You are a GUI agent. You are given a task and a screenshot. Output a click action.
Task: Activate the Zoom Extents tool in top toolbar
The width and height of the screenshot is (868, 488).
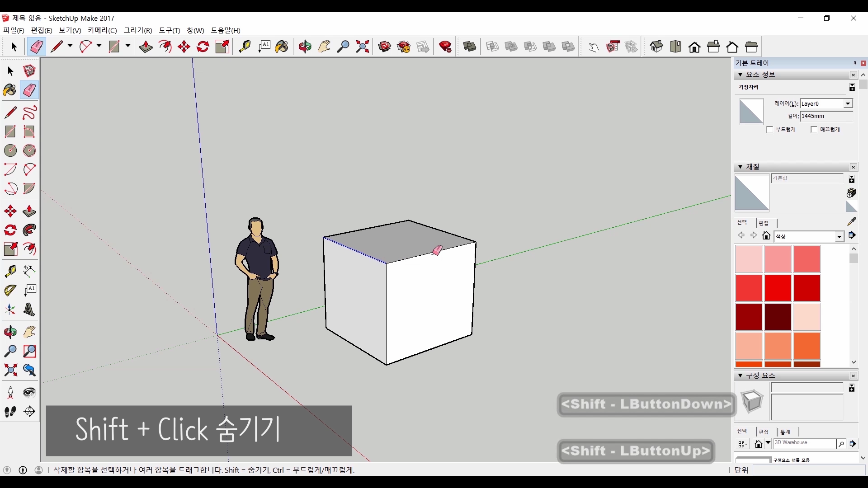coord(362,47)
